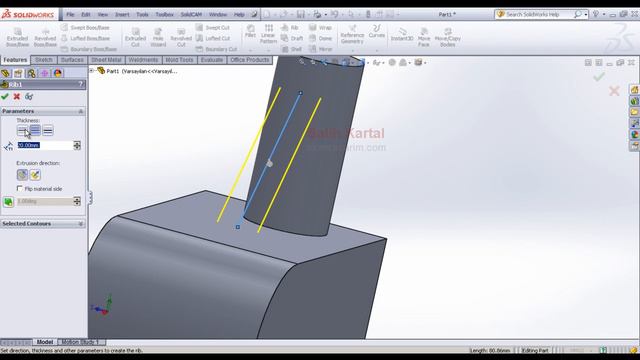Screen dimensions: 640x360
Task: Select Swept Boss/Base tool
Action: 85,27
